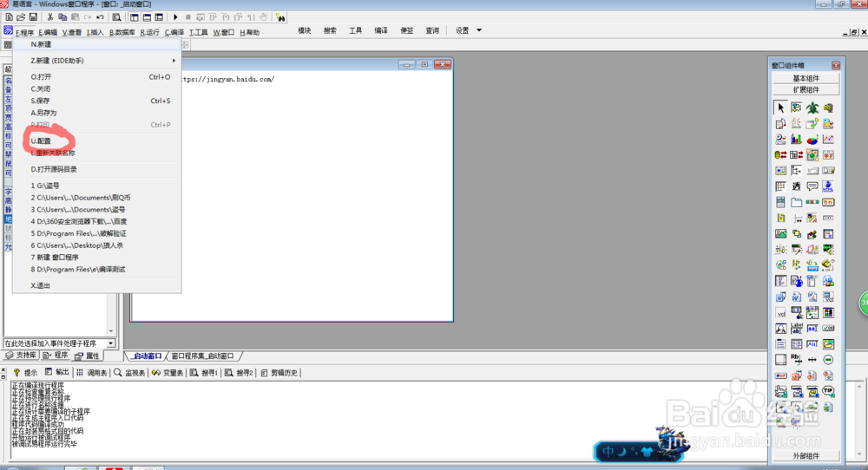The image size is (868, 470).
Task: Open the 设置 dropdown arrow
Action: 479,30
